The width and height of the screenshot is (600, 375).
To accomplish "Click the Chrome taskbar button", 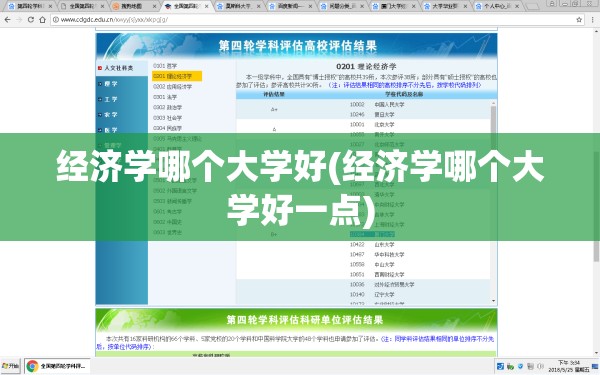I will pyautogui.click(x=57, y=366).
